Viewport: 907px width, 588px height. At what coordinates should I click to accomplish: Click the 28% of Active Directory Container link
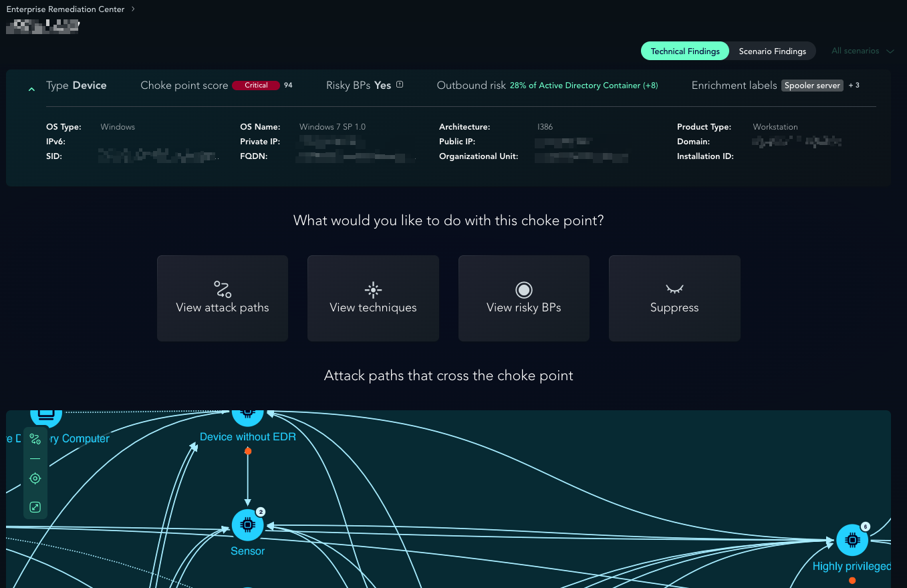coord(584,86)
